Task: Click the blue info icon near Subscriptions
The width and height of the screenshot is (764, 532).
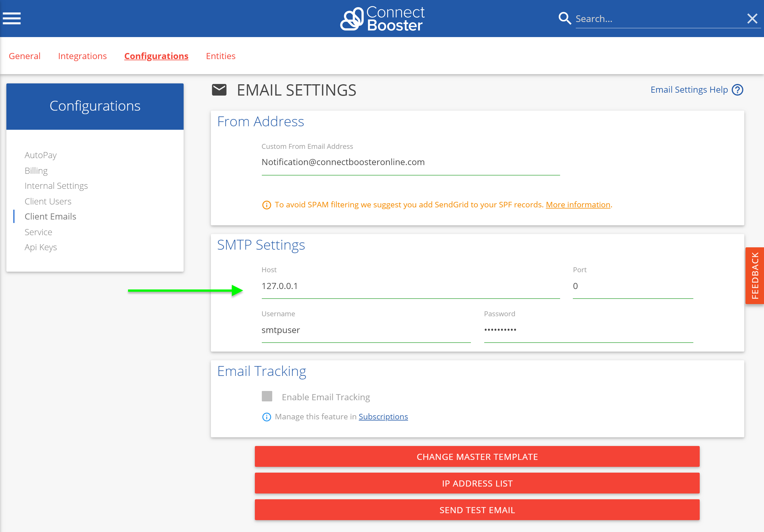Action: point(266,417)
